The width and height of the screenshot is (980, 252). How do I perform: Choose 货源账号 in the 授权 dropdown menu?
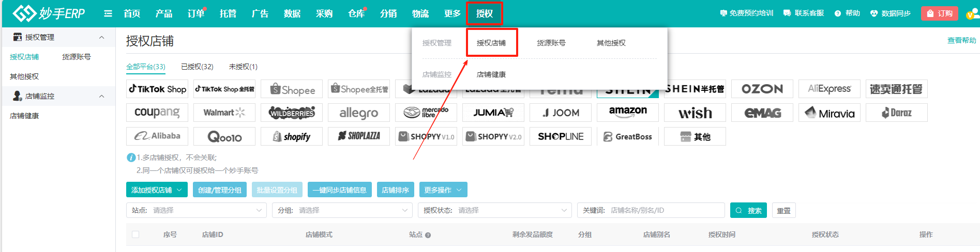click(551, 43)
